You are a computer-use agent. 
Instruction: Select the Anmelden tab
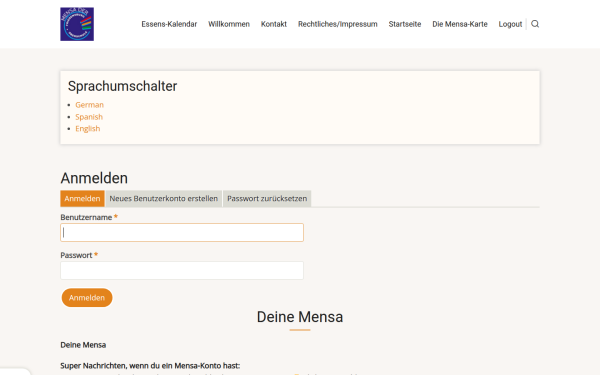point(82,199)
